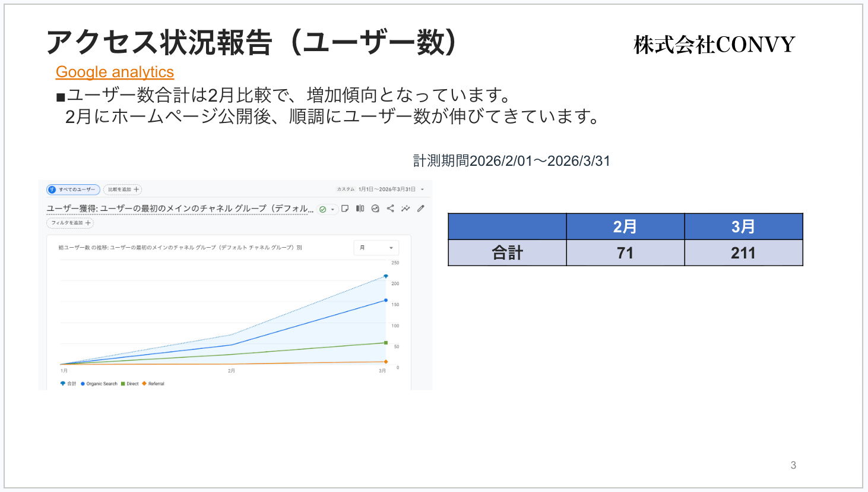Image resolution: width=868 pixels, height=492 pixels.
Task: Click the sparkline insights icon
Action: (406, 209)
